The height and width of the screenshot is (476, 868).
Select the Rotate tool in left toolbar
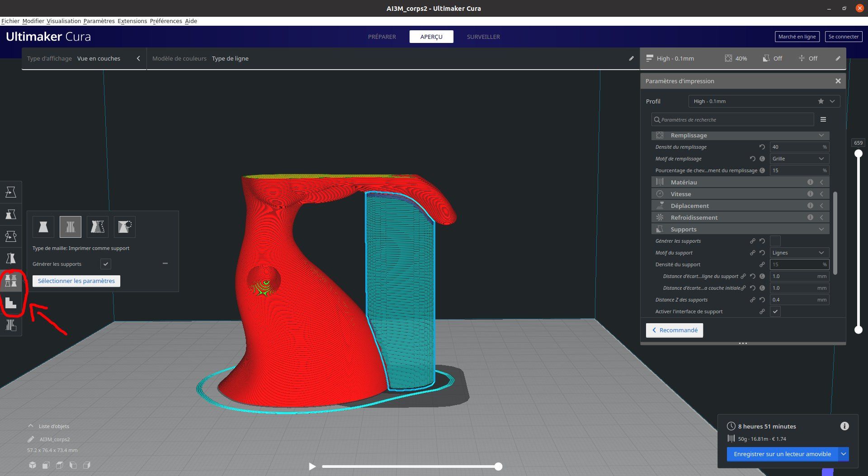coord(10,236)
